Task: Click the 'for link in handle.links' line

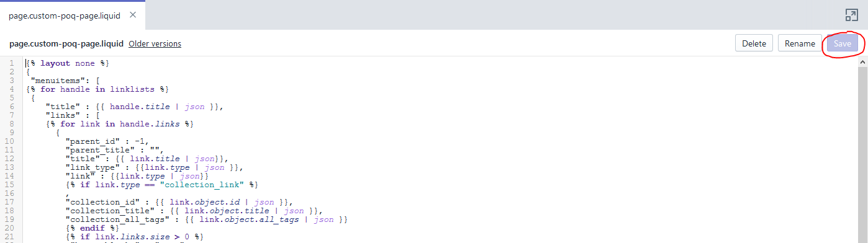Action: pos(120,124)
